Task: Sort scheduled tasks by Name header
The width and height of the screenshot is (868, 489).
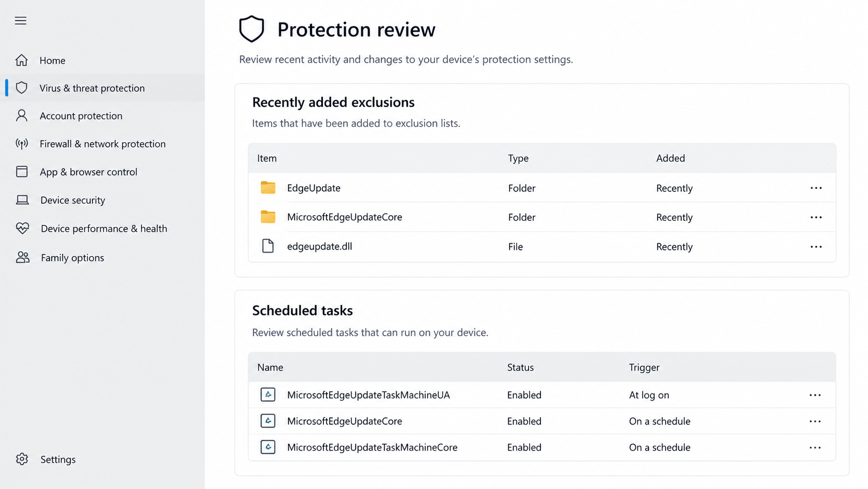Action: click(270, 367)
